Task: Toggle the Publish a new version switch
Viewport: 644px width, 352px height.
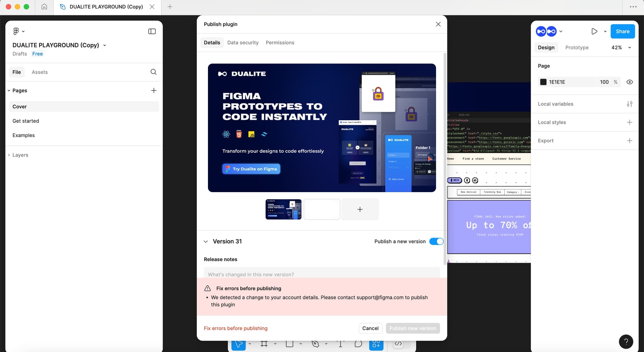Action: (436, 241)
